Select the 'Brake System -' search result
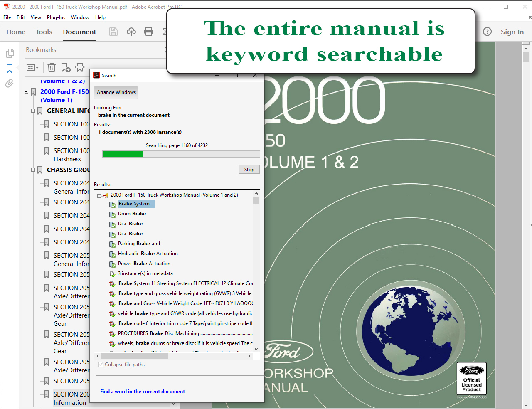The width and height of the screenshot is (532, 409). 135,204
